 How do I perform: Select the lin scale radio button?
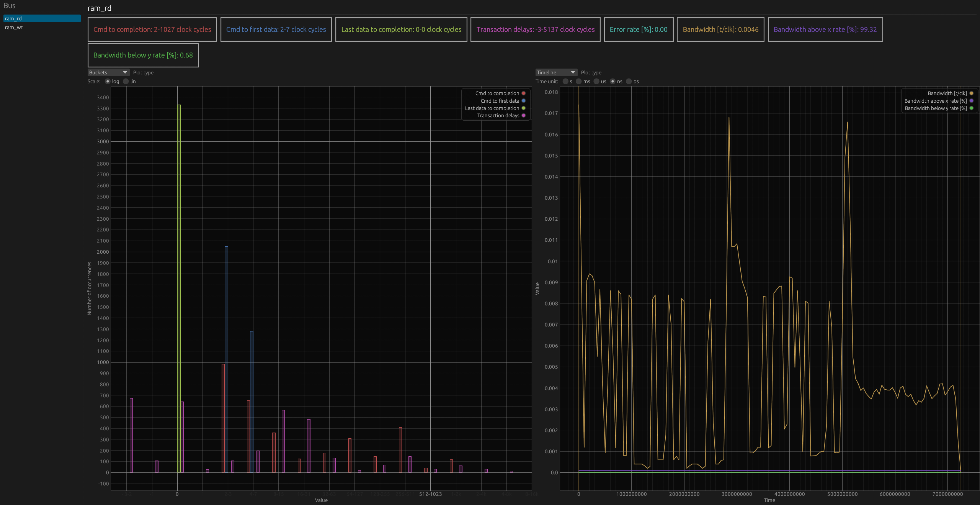(126, 81)
